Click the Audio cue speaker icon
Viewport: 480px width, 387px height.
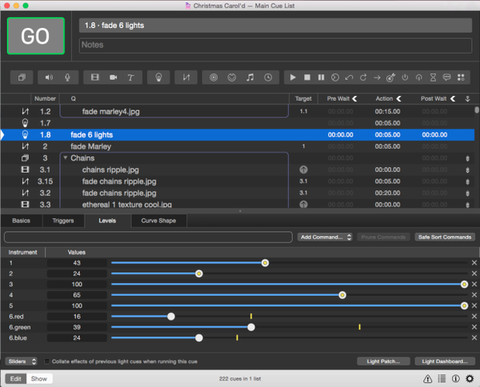(49, 78)
